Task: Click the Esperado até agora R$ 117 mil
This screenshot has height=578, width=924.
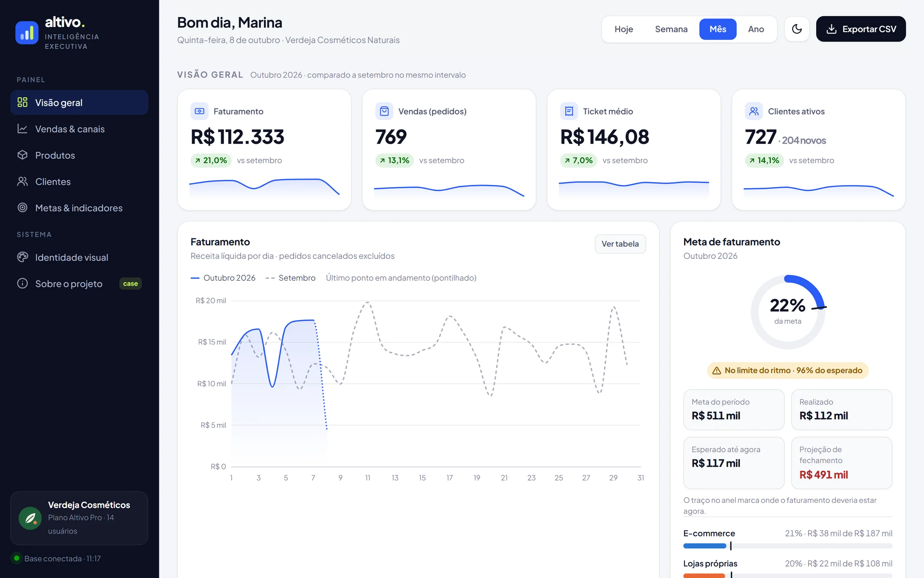Action: click(x=734, y=463)
